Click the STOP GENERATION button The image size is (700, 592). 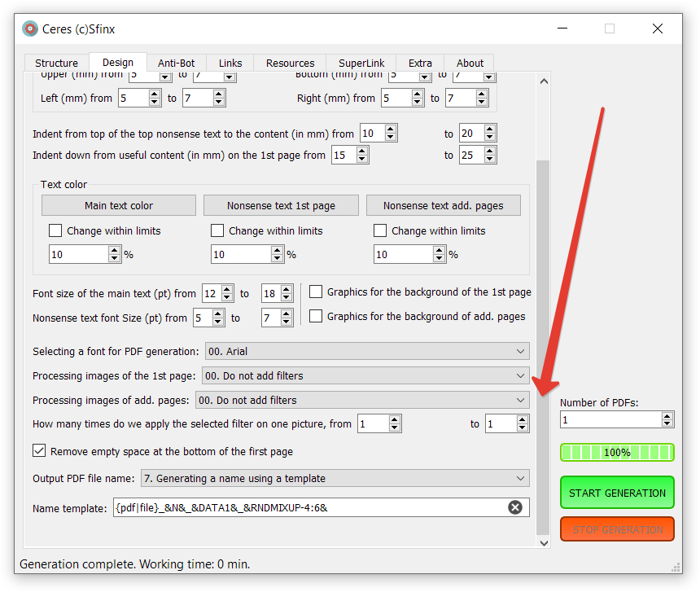(x=617, y=530)
